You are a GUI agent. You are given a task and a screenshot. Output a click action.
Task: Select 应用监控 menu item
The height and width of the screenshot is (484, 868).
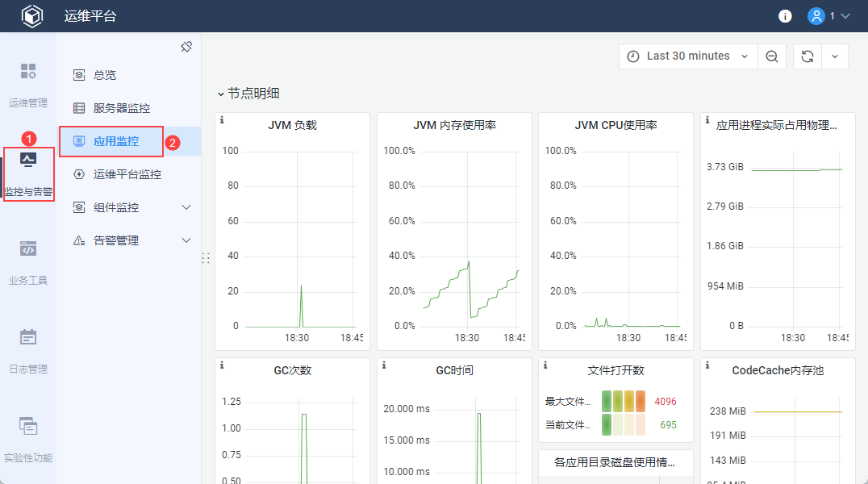click(x=128, y=141)
